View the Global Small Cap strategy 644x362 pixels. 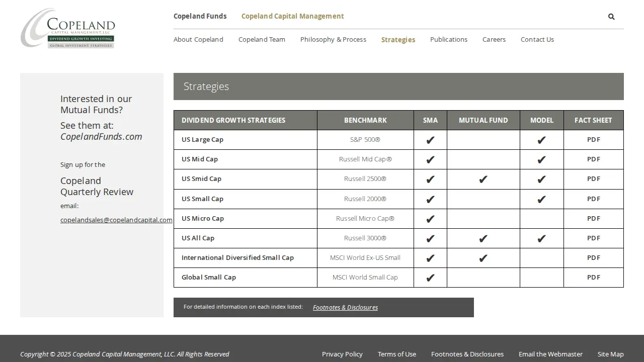click(x=209, y=277)
